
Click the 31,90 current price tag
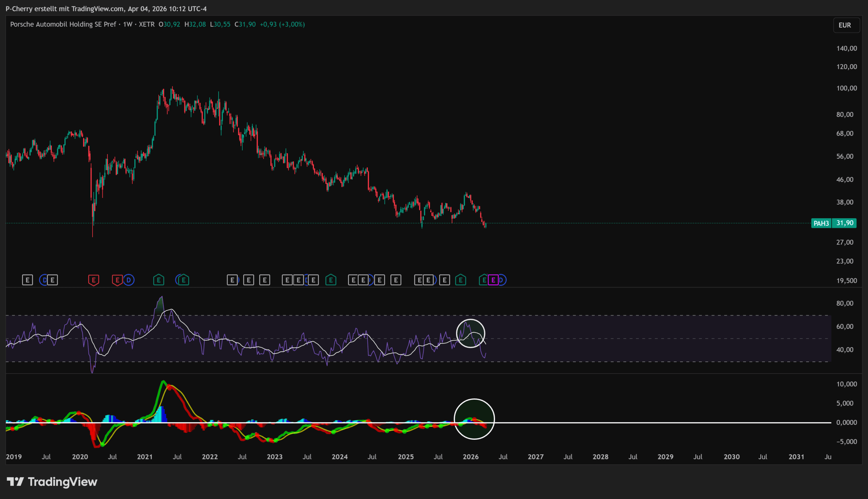tap(845, 223)
